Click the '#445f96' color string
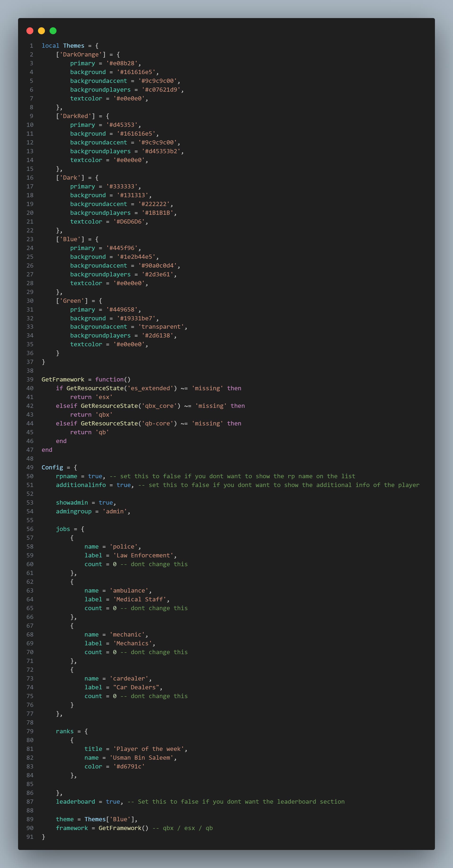Viewport: 453px width, 868px height. (x=122, y=248)
